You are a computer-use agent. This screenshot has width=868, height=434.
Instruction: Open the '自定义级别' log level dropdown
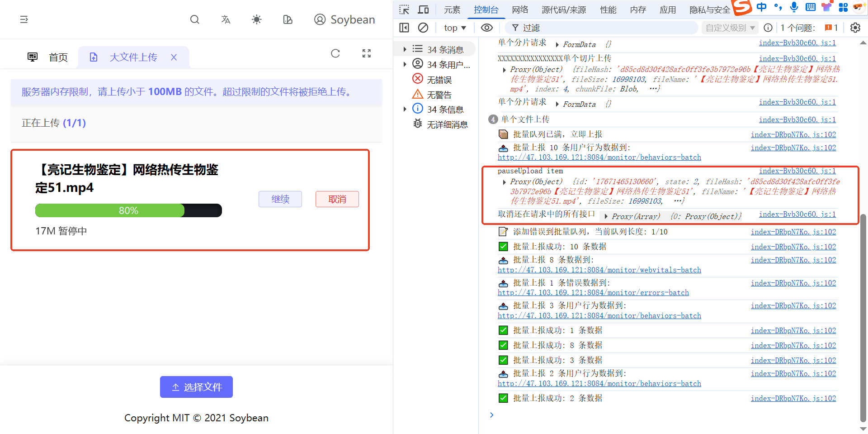(729, 28)
